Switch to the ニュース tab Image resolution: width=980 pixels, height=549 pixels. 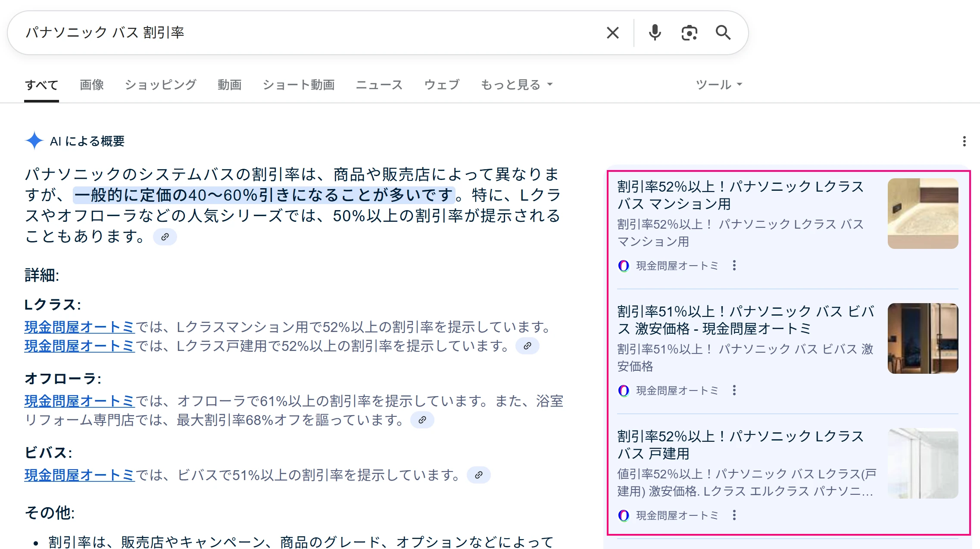[x=379, y=85]
